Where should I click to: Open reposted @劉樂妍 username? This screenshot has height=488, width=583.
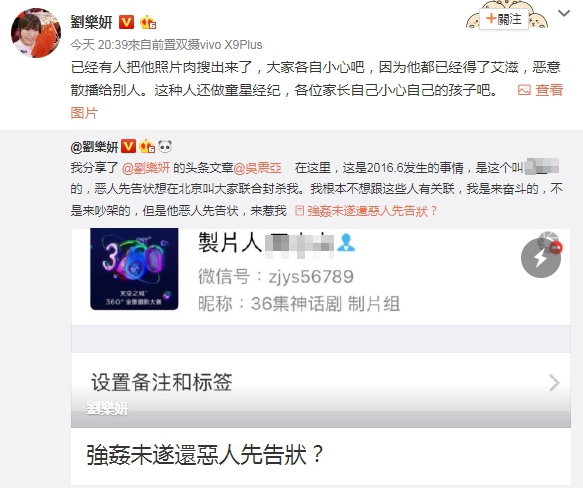coord(94,147)
